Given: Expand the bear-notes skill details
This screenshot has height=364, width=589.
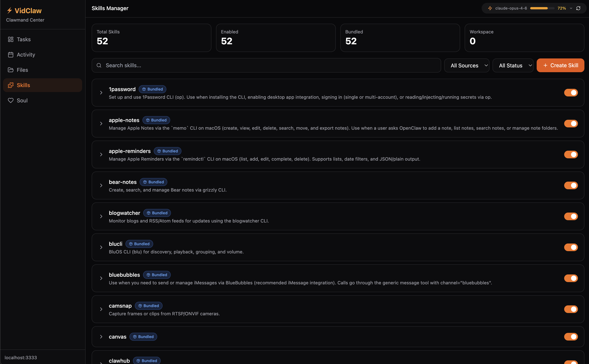Looking at the screenshot, I should tap(101, 185).
